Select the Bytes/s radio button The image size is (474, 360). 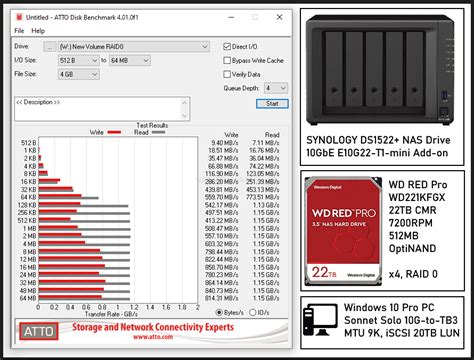coord(219,312)
